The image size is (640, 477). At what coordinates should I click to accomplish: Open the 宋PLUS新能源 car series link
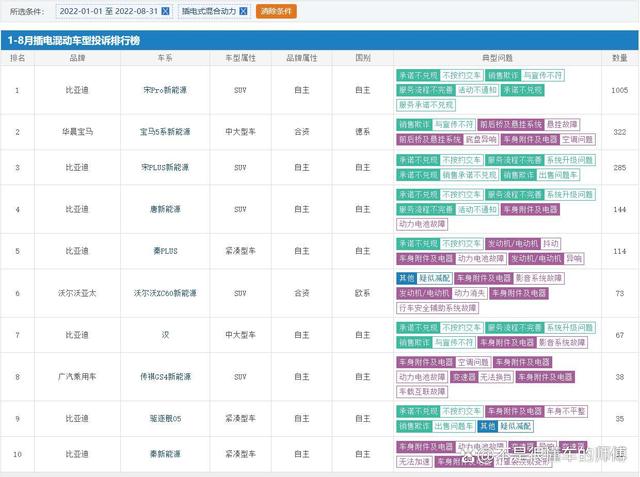[165, 167]
